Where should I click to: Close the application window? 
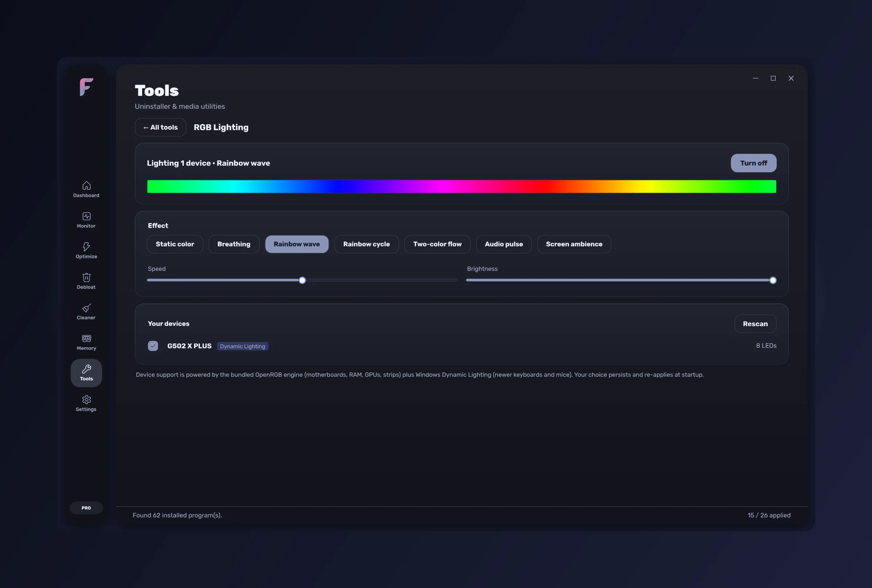click(x=791, y=78)
